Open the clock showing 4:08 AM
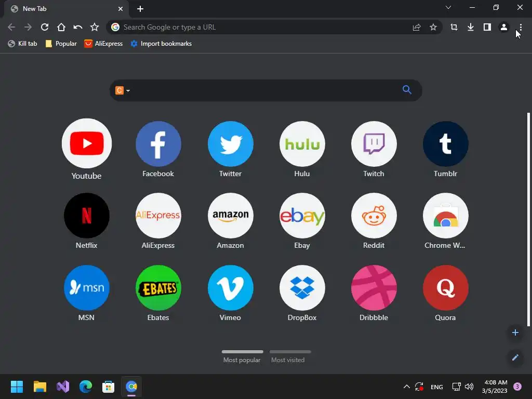 click(x=495, y=387)
